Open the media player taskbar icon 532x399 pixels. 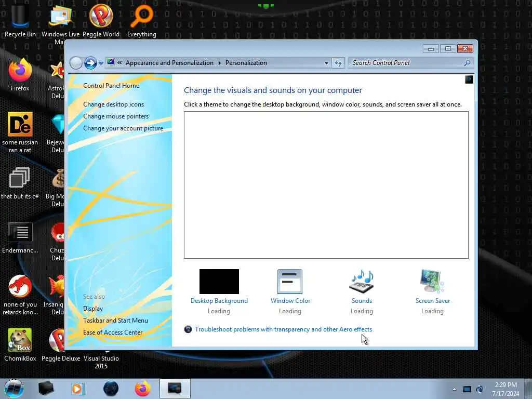coord(77,389)
